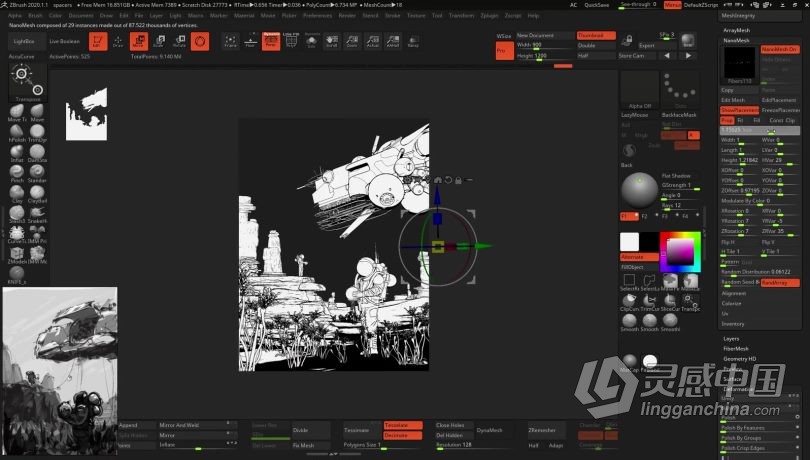Select the Inflat brush
The width and height of the screenshot is (810, 460).
tap(17, 154)
